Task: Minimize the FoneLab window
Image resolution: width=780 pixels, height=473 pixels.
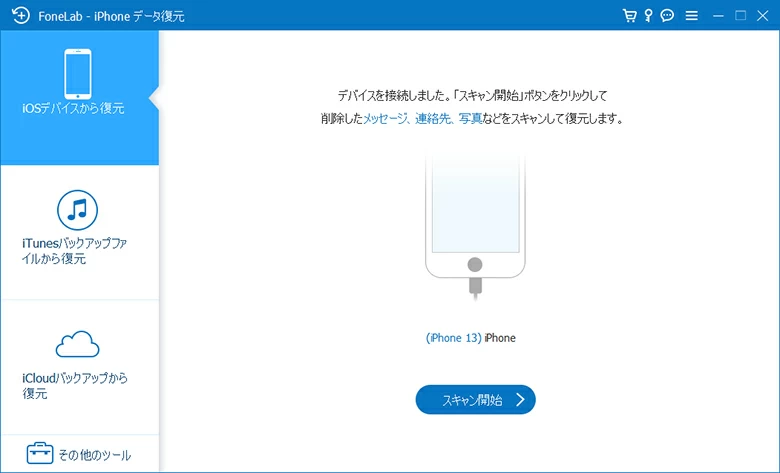Action: [719, 16]
